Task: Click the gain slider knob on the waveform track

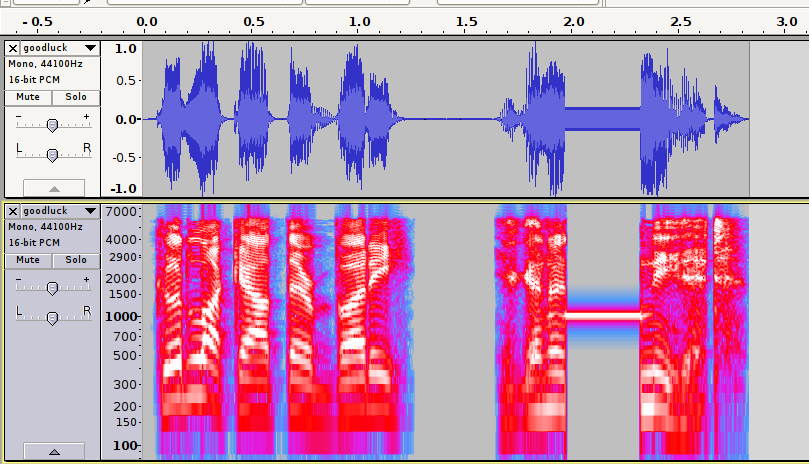Action: pyautogui.click(x=52, y=124)
